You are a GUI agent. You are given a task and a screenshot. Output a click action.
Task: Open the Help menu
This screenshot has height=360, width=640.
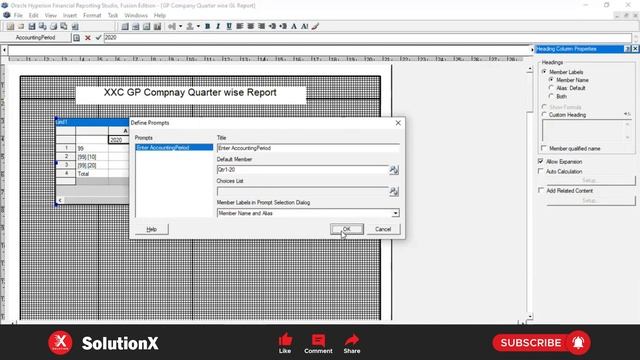[160, 16]
